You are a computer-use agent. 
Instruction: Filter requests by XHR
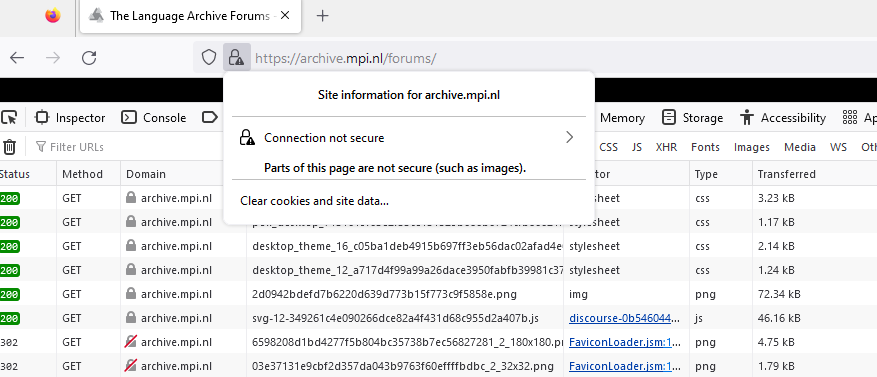click(x=666, y=147)
